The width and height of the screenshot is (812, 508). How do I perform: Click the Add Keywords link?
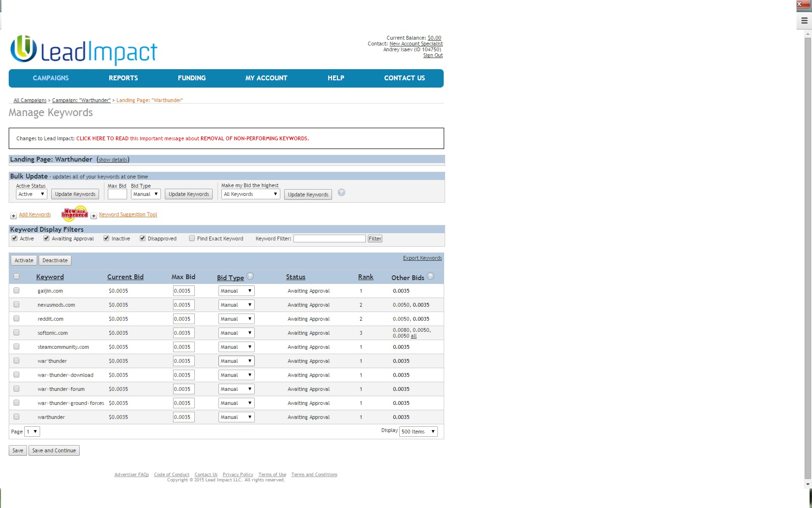[x=35, y=214]
